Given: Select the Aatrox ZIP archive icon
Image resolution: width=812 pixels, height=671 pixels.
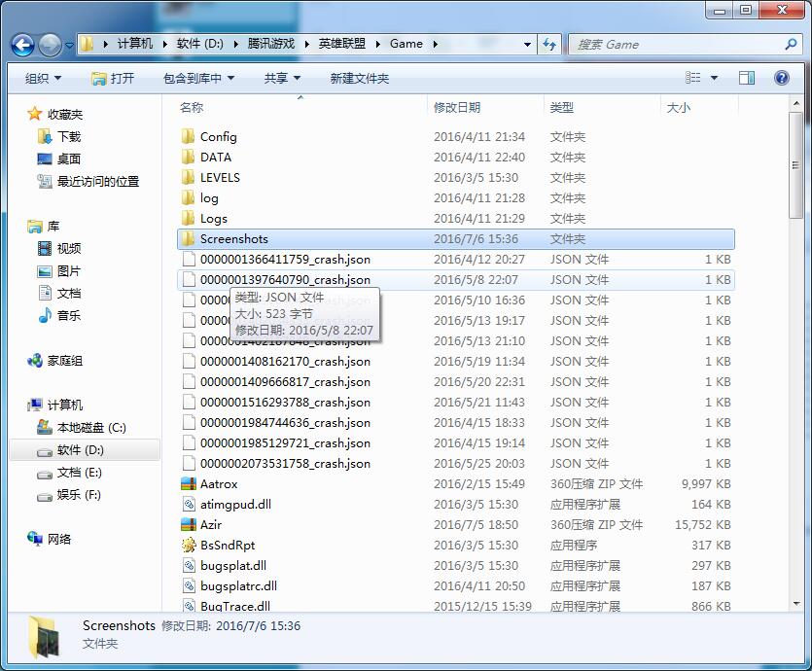Looking at the screenshot, I should tap(189, 483).
